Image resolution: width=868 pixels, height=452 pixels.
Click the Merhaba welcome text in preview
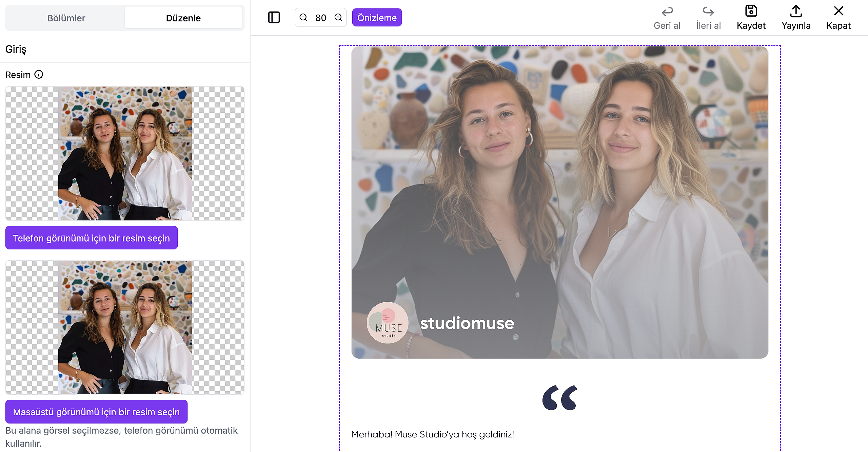tap(432, 434)
